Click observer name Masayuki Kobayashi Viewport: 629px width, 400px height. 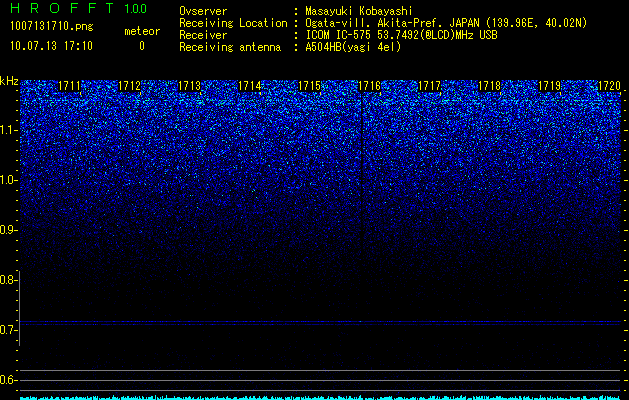click(359, 11)
